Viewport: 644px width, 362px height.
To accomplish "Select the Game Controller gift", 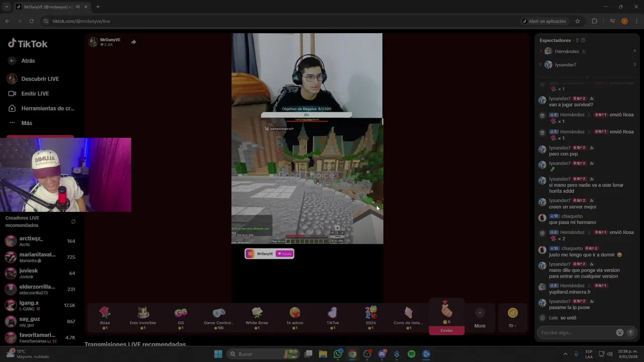I will (x=219, y=318).
